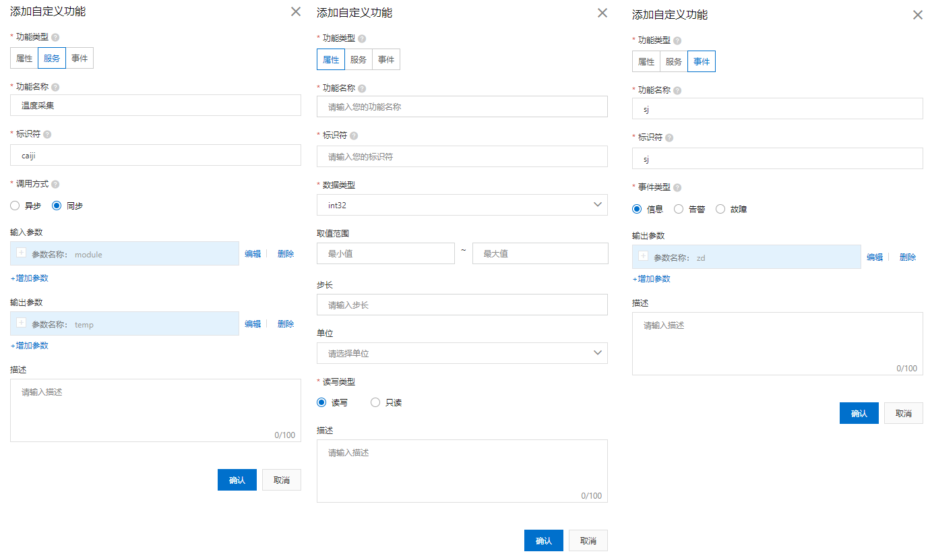Close the dialog containing the int32 data type
The image size is (930, 560).
[602, 13]
